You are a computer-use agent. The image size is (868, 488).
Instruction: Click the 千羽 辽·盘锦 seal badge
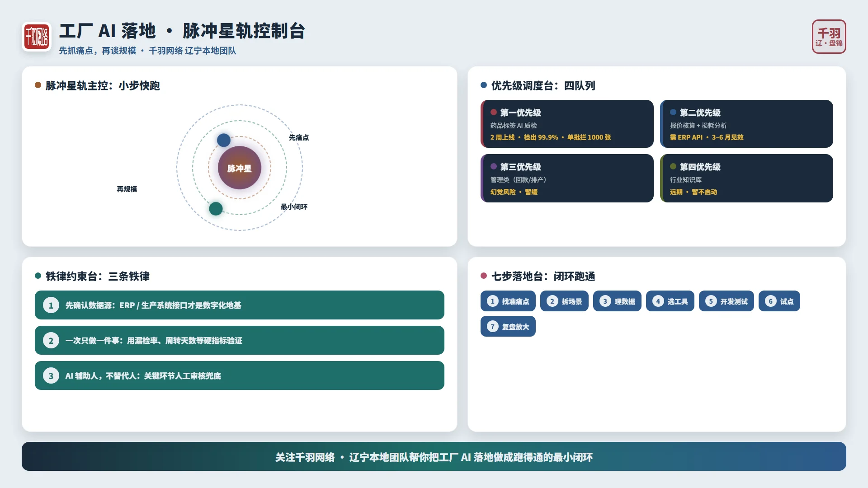pos(829,37)
